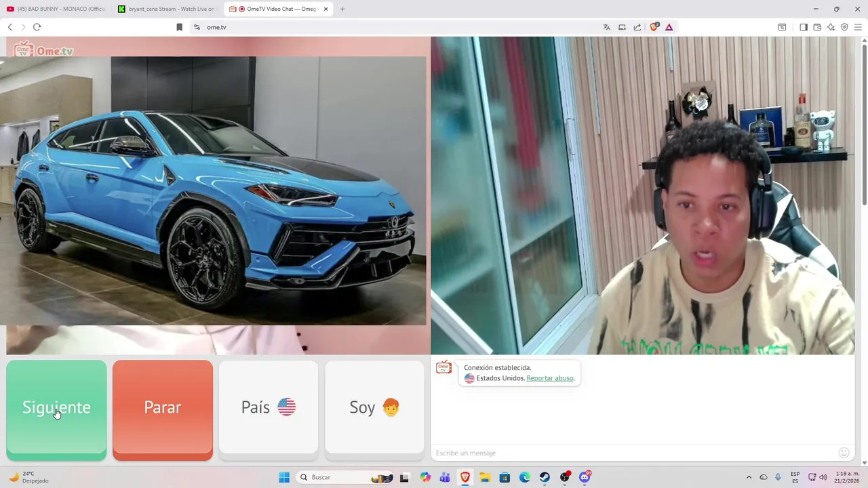This screenshot has width=868, height=488.
Task: Share this page icon
Action: tap(637, 27)
